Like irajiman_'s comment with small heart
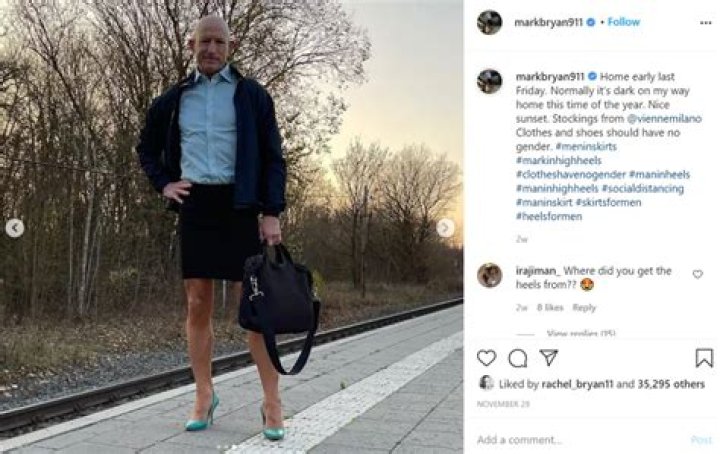Viewport: 720px width, 454px height. coord(698,275)
